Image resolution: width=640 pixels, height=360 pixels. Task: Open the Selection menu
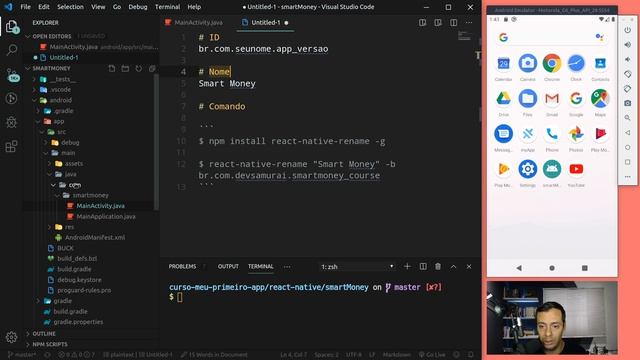point(70,7)
